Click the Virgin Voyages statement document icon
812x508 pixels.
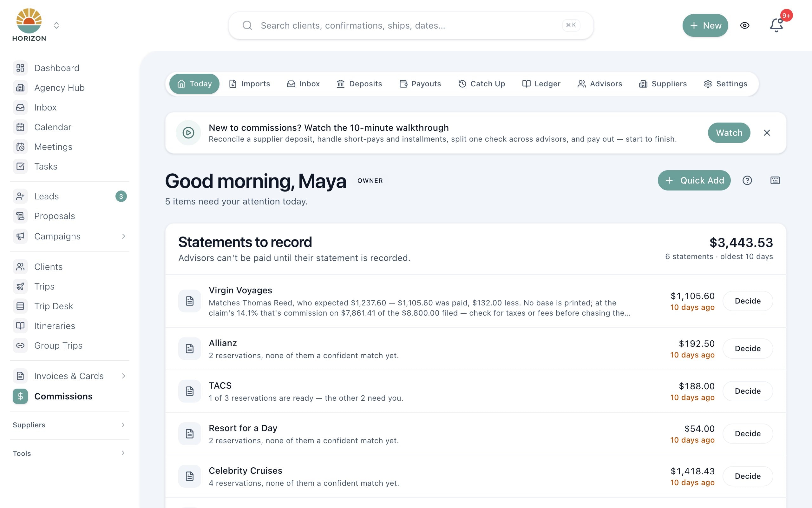pos(190,301)
